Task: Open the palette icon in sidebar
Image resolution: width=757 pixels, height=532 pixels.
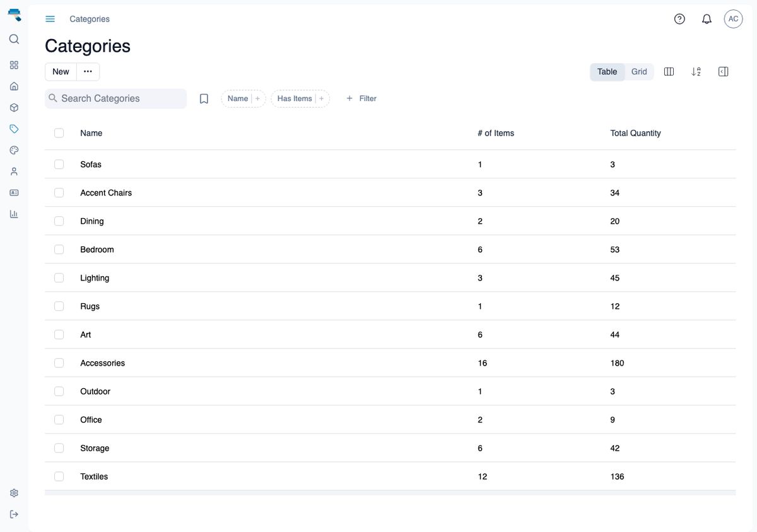Action: (14, 150)
